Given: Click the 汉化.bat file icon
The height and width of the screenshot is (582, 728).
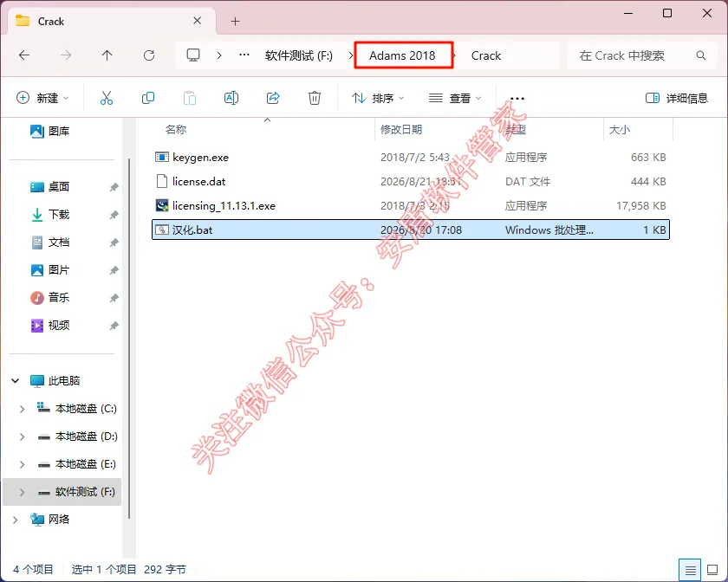Looking at the screenshot, I should pyautogui.click(x=161, y=230).
